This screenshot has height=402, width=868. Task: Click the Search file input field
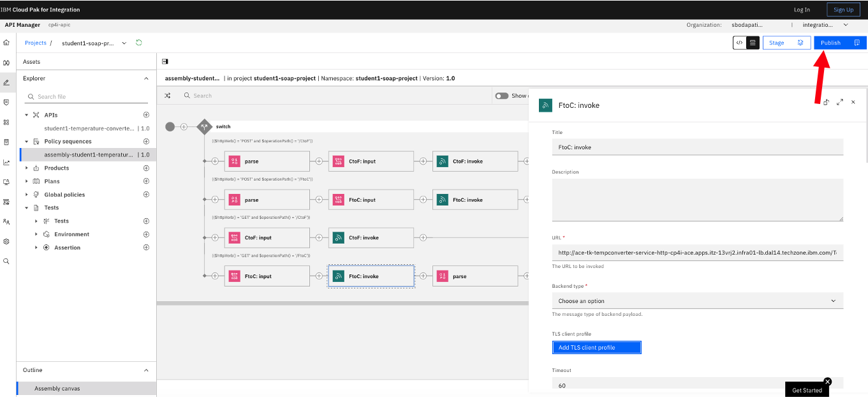[x=87, y=96]
